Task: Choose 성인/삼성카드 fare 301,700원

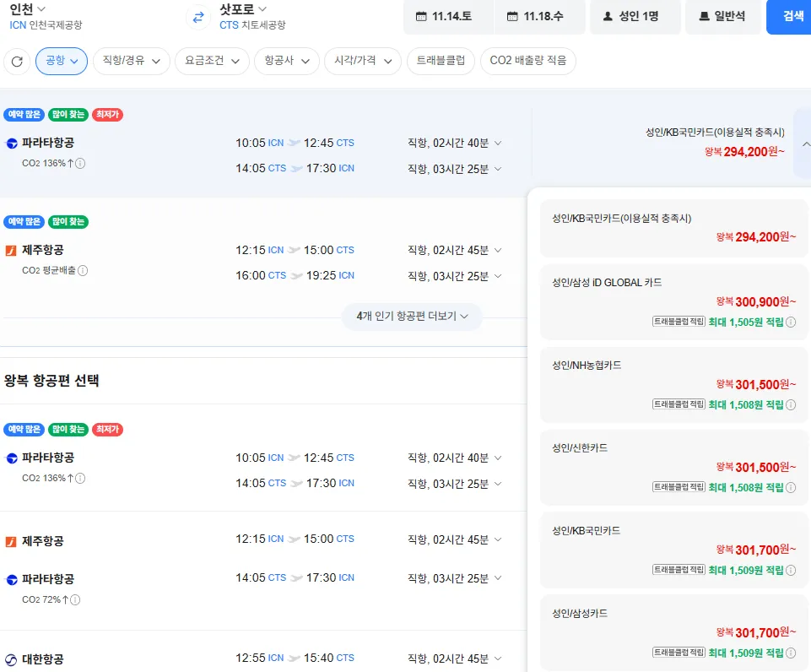Action: coord(673,633)
